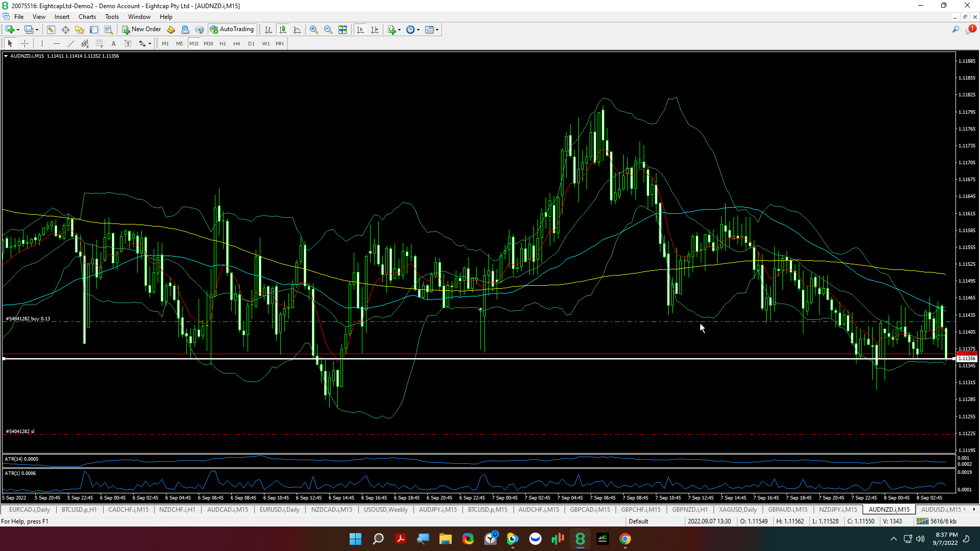Click the AUDNZD chart header triangle
Viewport: 980px width, 551px height.
pyautogui.click(x=6, y=56)
